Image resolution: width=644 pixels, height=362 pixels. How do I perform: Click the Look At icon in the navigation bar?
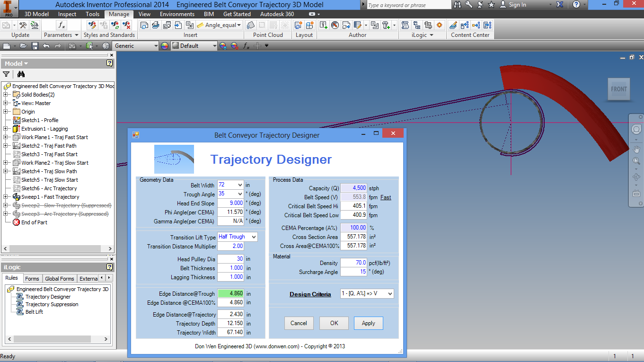point(636,194)
